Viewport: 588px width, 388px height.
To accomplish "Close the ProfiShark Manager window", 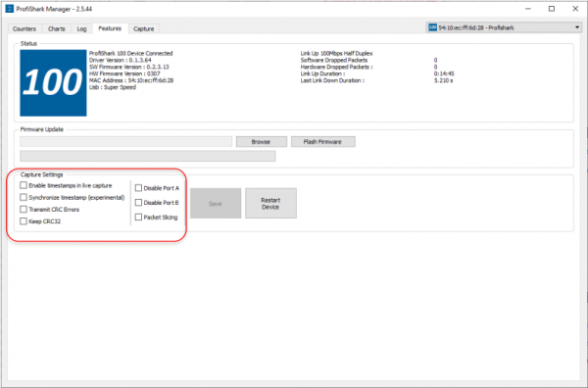I will click(x=575, y=9).
